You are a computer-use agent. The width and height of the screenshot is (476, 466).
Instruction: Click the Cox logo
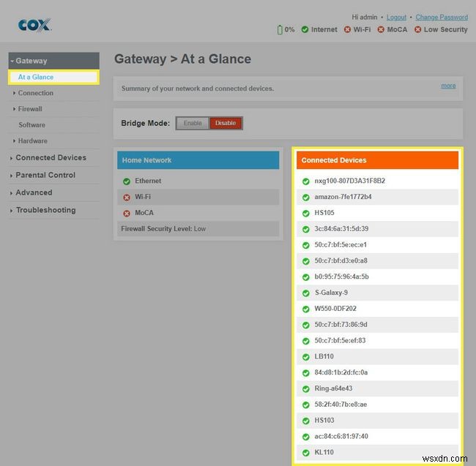[34, 25]
